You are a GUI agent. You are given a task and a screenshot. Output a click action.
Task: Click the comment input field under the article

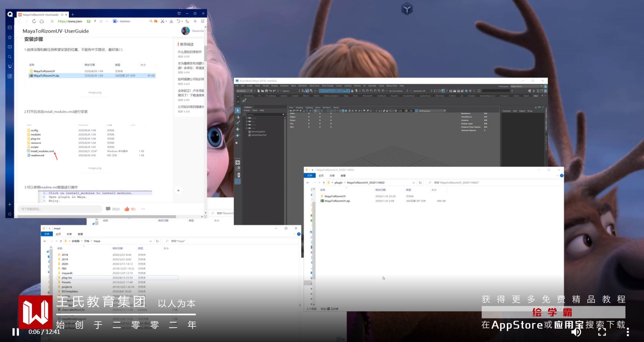60,209
